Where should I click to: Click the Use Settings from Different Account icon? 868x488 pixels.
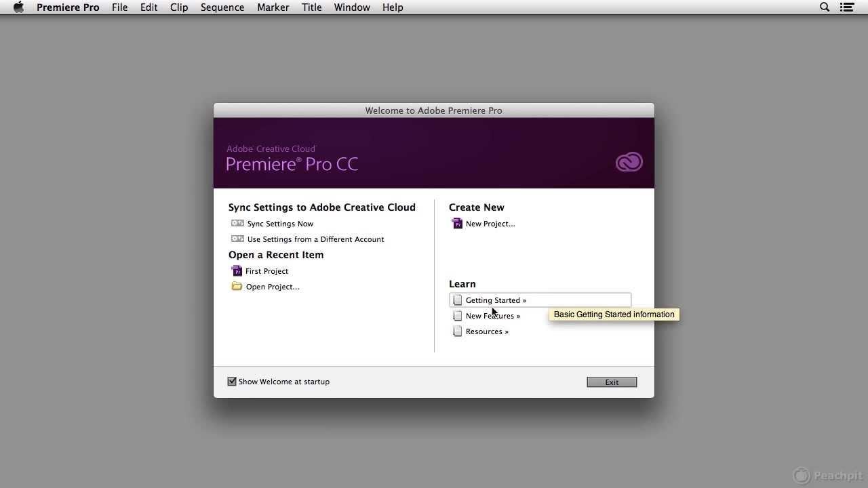click(237, 239)
